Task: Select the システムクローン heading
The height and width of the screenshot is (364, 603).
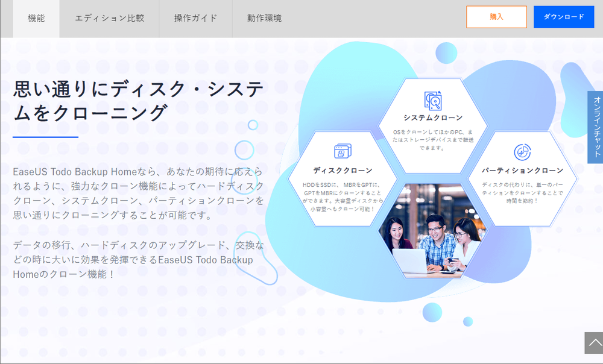Action: 433,118
